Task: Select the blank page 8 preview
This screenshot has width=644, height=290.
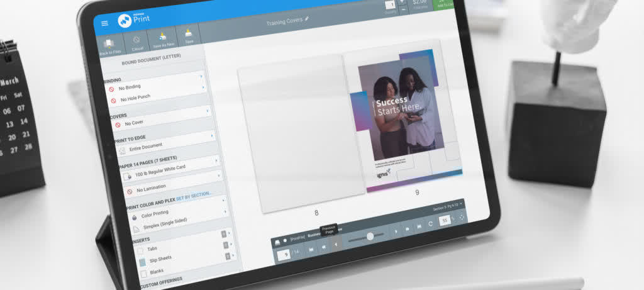Action: click(303, 133)
